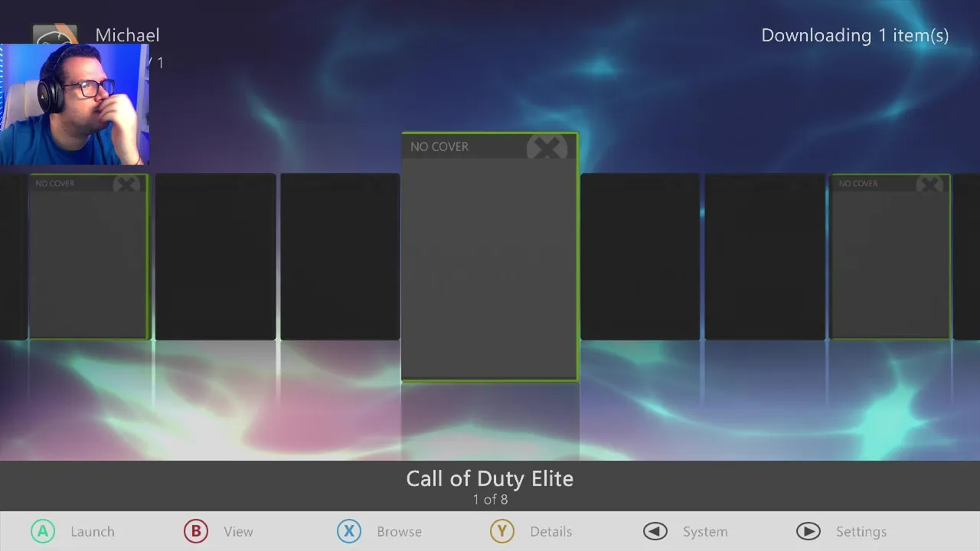Click the gamer profile avatar beside Michael
Viewport: 980px width, 551px height.
tap(55, 34)
